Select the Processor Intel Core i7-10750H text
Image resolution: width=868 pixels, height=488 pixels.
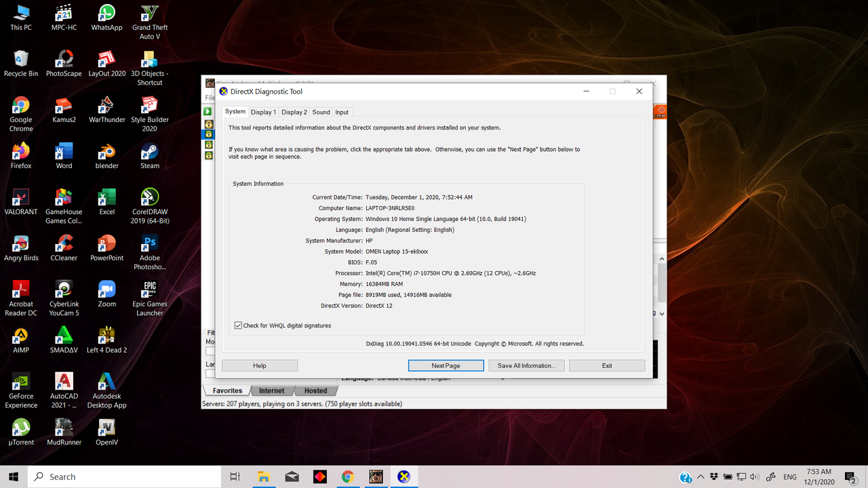450,273
